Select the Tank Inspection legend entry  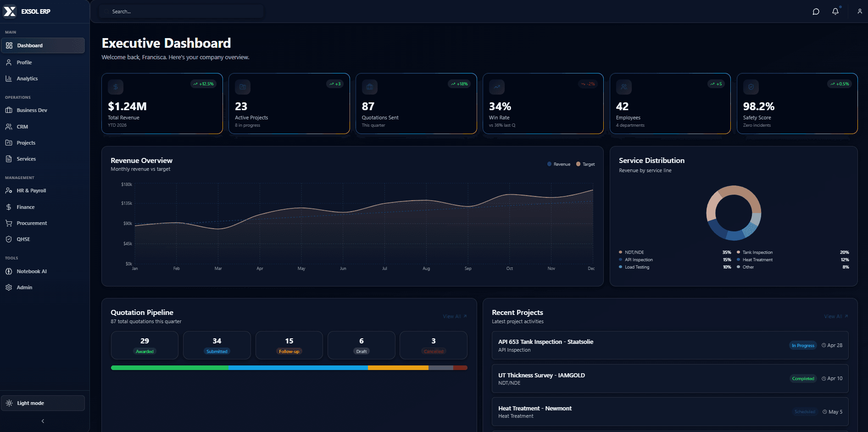point(793,252)
